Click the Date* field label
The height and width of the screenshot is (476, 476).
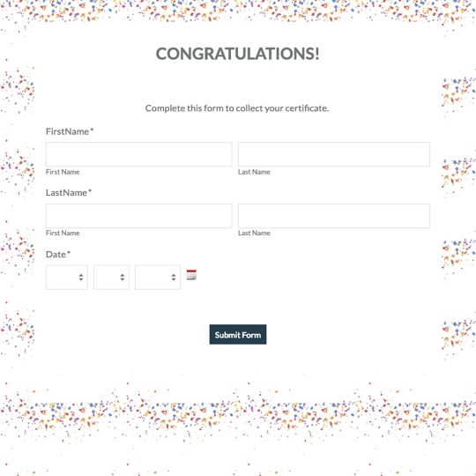(58, 254)
